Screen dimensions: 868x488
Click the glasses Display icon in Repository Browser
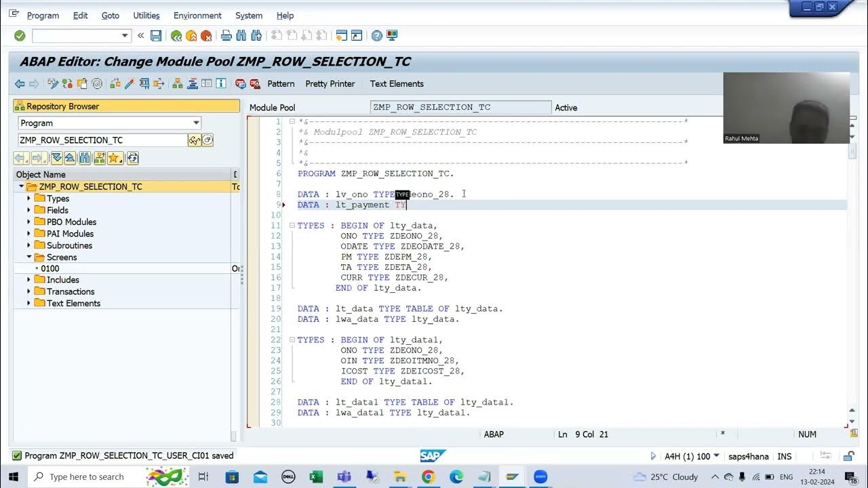tap(195, 140)
